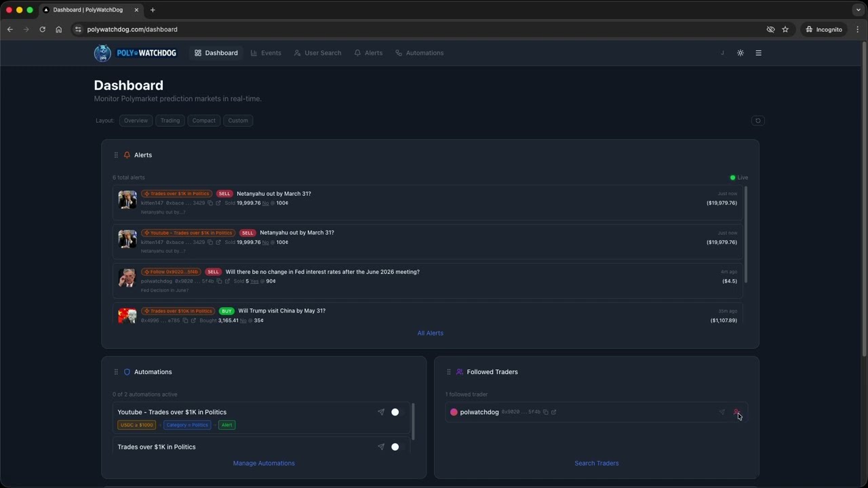Go to Events nav tab
Image resolution: width=868 pixels, height=488 pixels.
tap(266, 53)
